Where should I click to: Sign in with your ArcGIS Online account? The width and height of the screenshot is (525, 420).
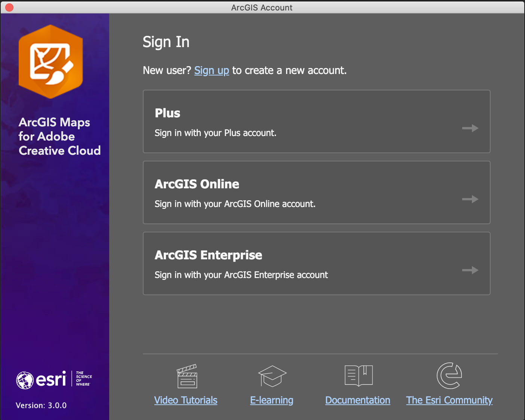(316, 192)
